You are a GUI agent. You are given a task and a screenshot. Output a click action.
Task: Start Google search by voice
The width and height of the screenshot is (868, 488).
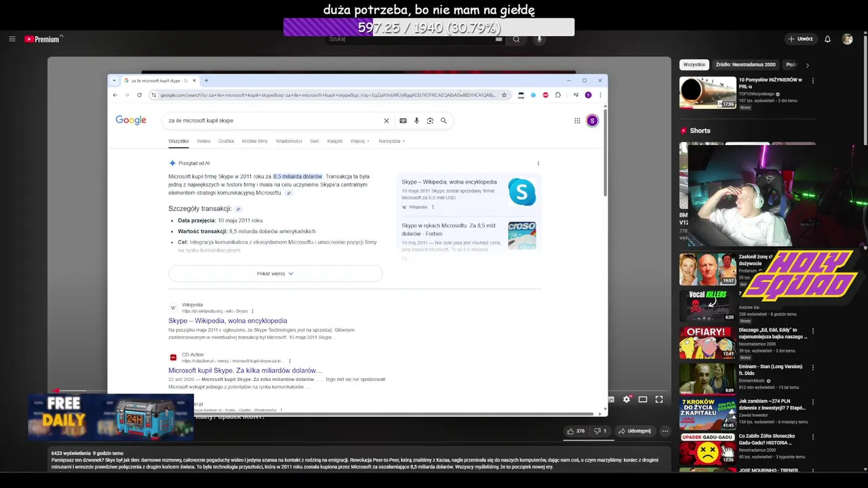[x=416, y=121]
